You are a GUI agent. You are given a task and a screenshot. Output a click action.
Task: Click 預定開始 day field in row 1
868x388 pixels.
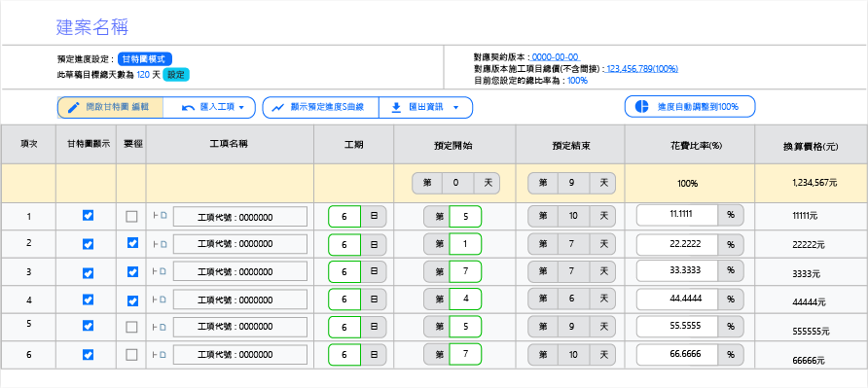(x=465, y=217)
